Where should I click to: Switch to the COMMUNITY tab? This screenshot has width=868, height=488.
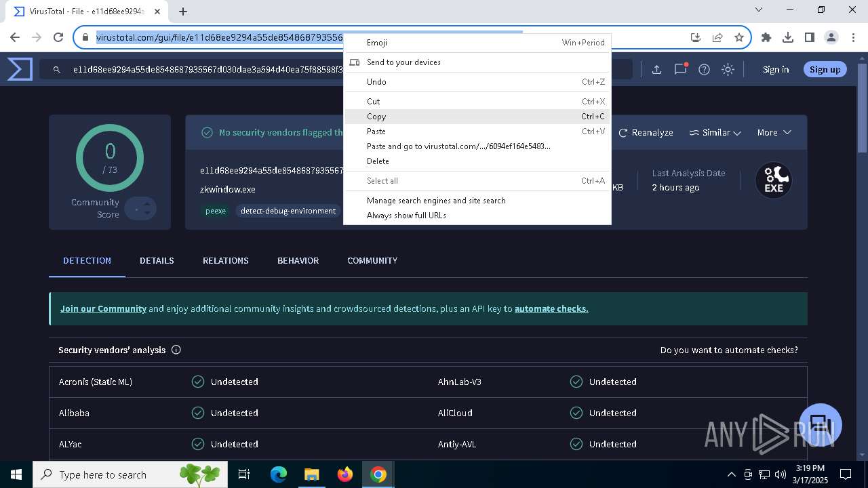point(372,261)
